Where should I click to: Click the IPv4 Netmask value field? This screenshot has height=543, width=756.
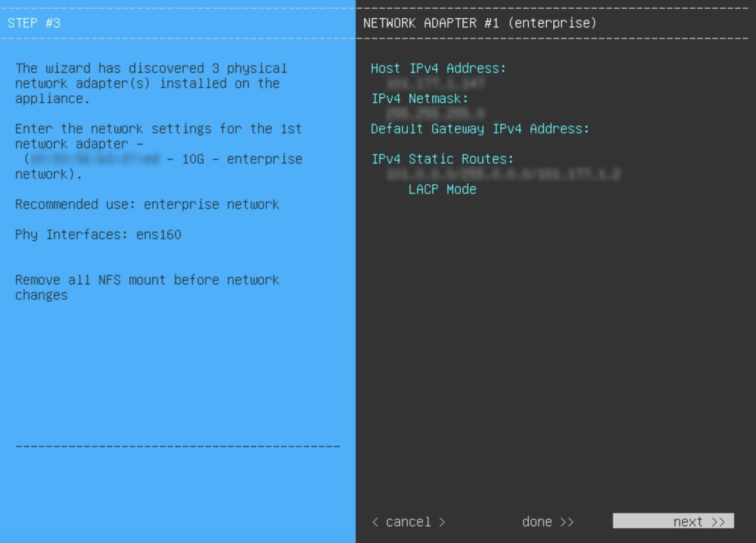pyautogui.click(x=436, y=114)
